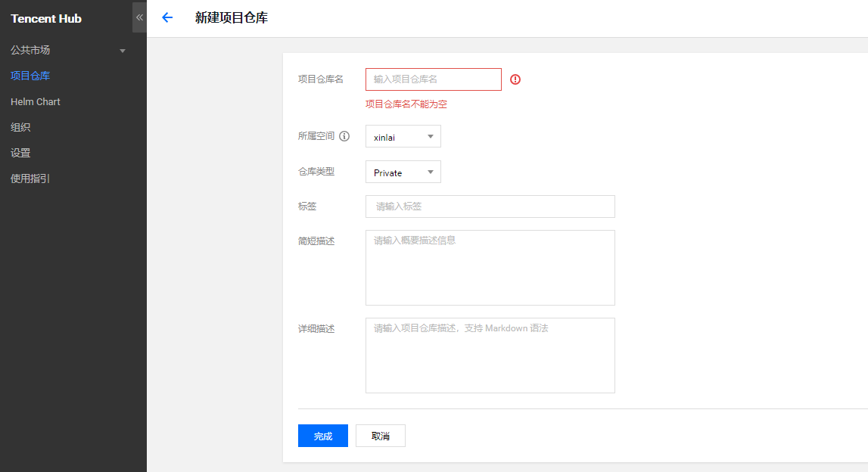
Task: Select 组织 in the sidebar
Action: coord(20,127)
